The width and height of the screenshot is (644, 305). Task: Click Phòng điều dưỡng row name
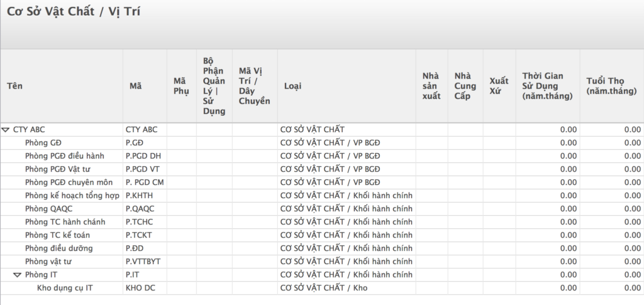(58, 248)
